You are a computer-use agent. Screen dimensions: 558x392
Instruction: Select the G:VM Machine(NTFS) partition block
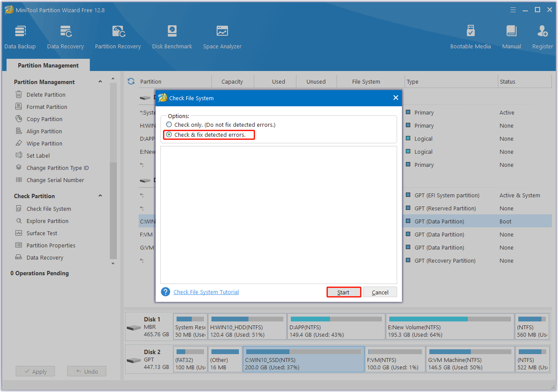click(x=470, y=359)
